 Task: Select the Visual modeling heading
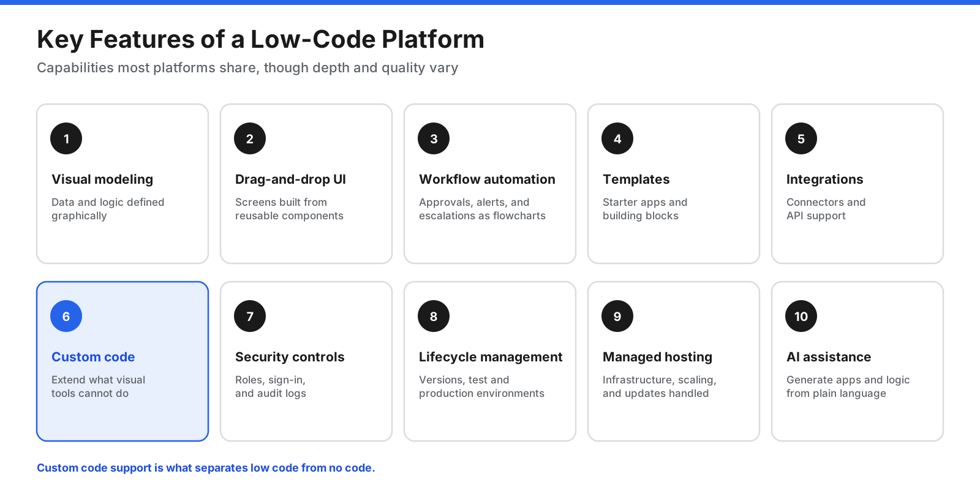[x=102, y=179]
